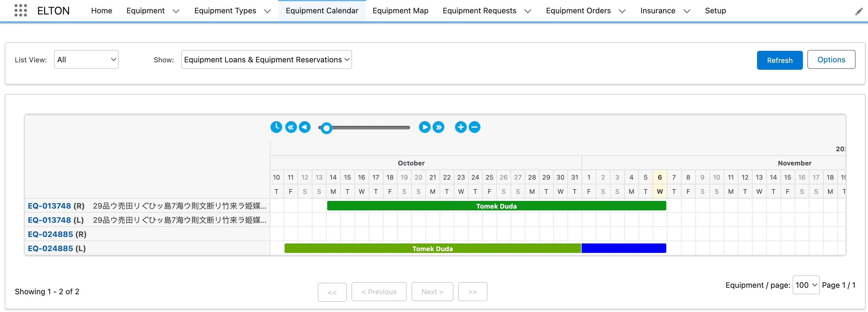Click the edit pencil icon in navigation bar
Viewport: 868px width, 312px height.
859,12
